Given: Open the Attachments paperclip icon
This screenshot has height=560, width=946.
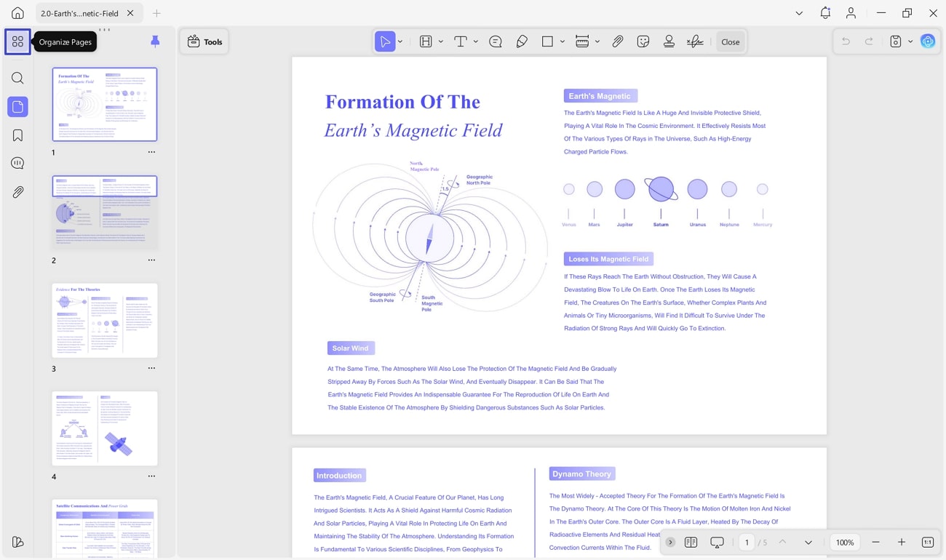Looking at the screenshot, I should 17,192.
